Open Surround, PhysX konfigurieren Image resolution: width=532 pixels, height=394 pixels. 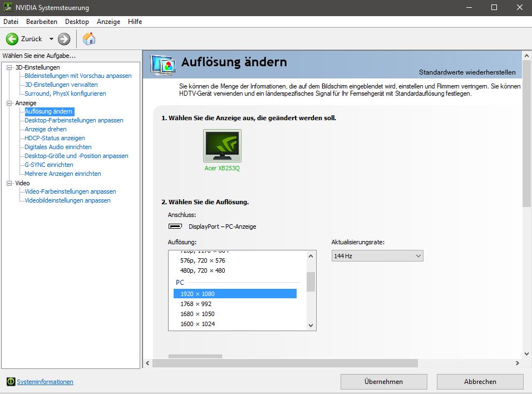65,93
